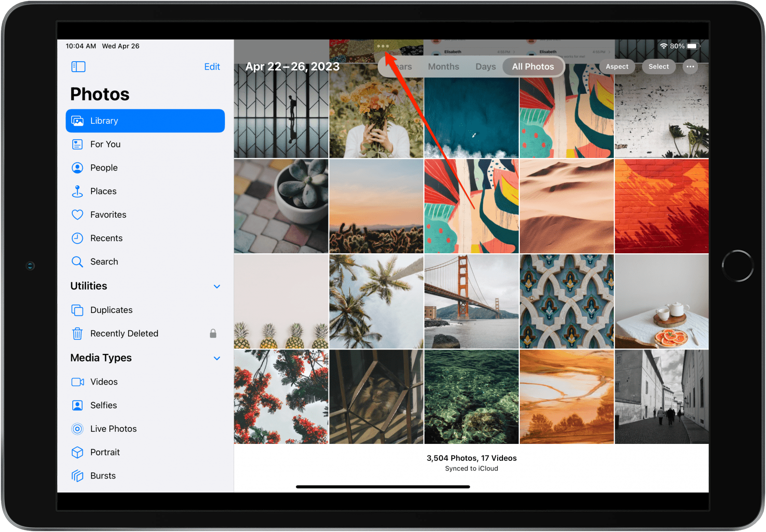Collapse the Media Types section chevron
This screenshot has height=532, width=766.
(x=217, y=358)
